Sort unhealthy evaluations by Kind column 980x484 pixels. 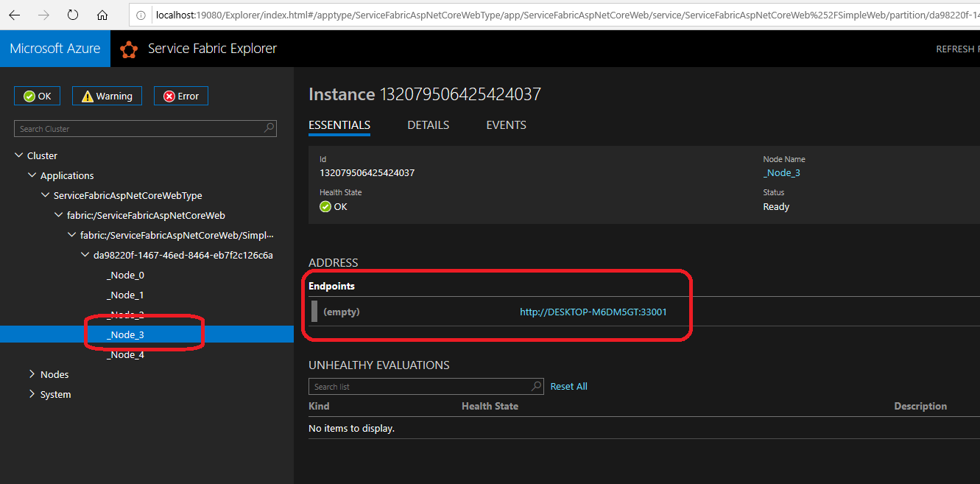(x=319, y=406)
